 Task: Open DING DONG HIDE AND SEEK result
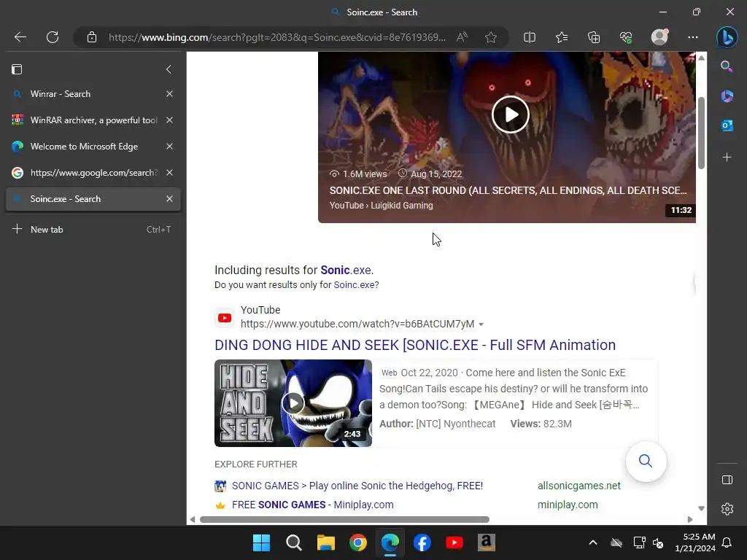pyautogui.click(x=415, y=345)
